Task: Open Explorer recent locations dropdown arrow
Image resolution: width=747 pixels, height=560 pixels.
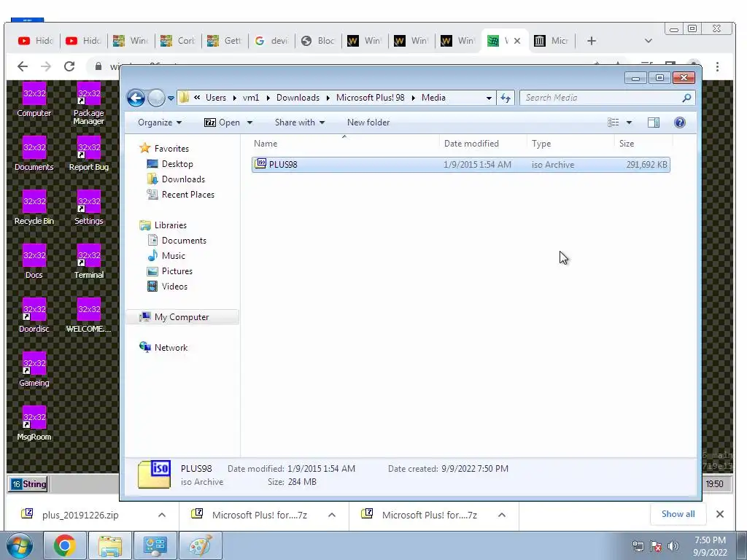Action: (x=171, y=98)
